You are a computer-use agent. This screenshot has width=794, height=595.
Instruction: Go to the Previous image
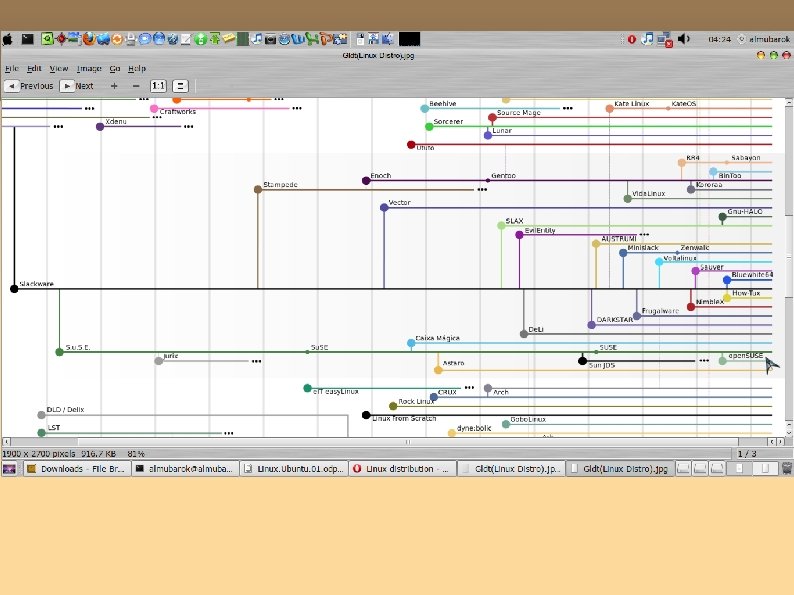pyautogui.click(x=29, y=86)
